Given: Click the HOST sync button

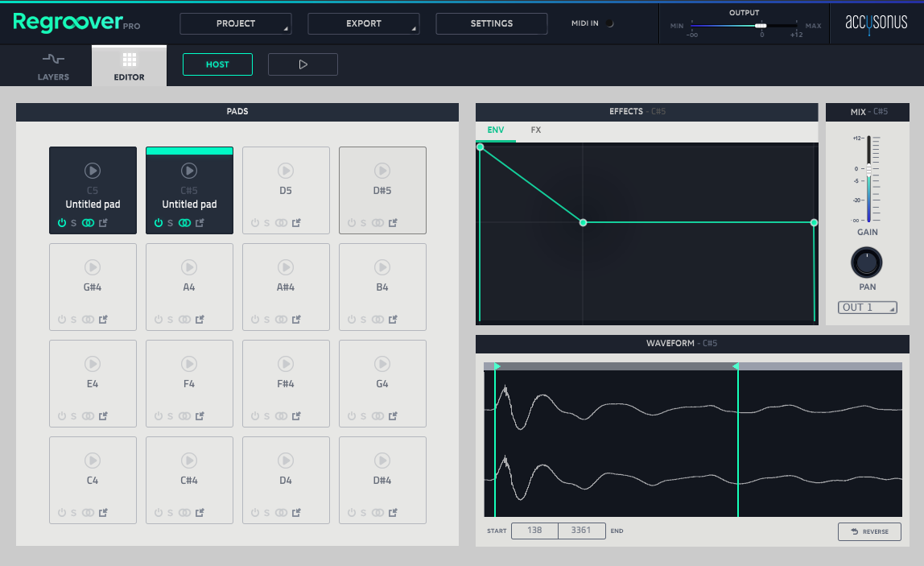Looking at the screenshot, I should click(217, 64).
